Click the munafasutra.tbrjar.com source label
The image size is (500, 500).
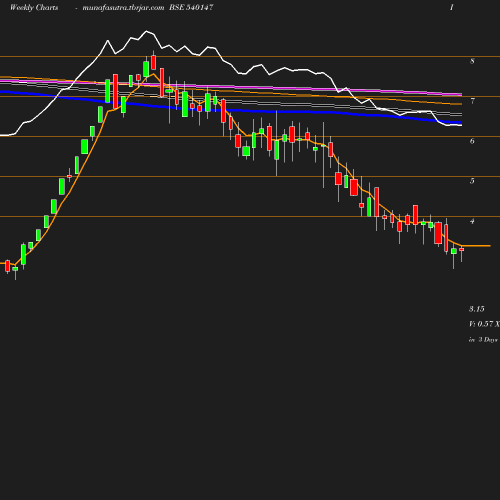(123, 8)
